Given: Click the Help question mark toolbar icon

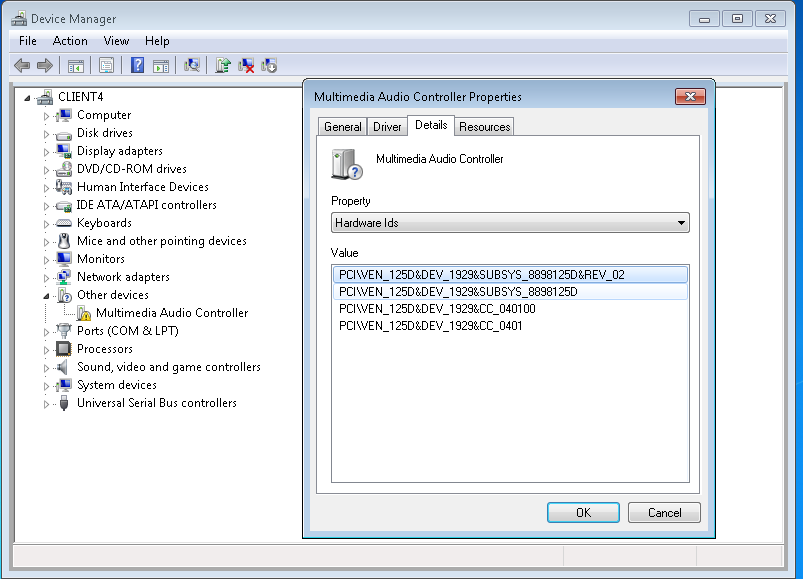Looking at the screenshot, I should 137,65.
